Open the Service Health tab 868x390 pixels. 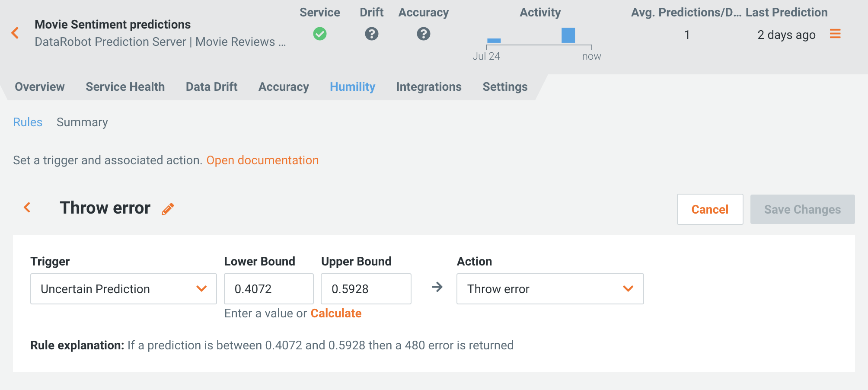[x=125, y=87]
